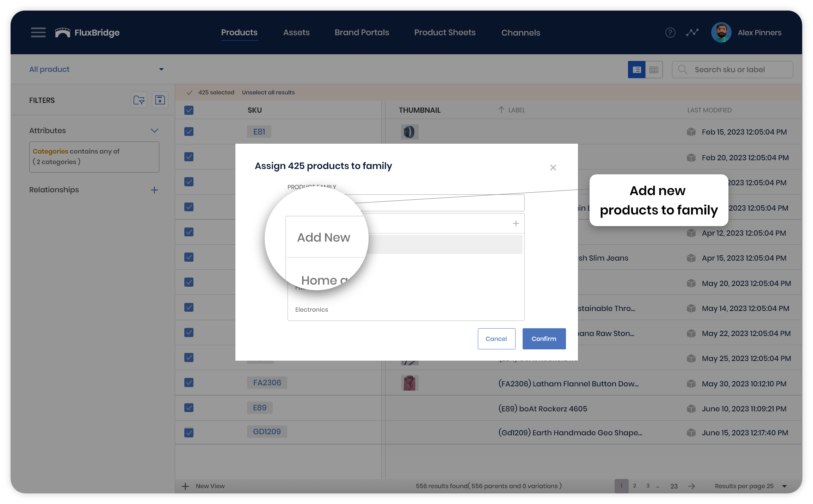
Task: Collapse the Attributes filter section
Action: click(154, 131)
